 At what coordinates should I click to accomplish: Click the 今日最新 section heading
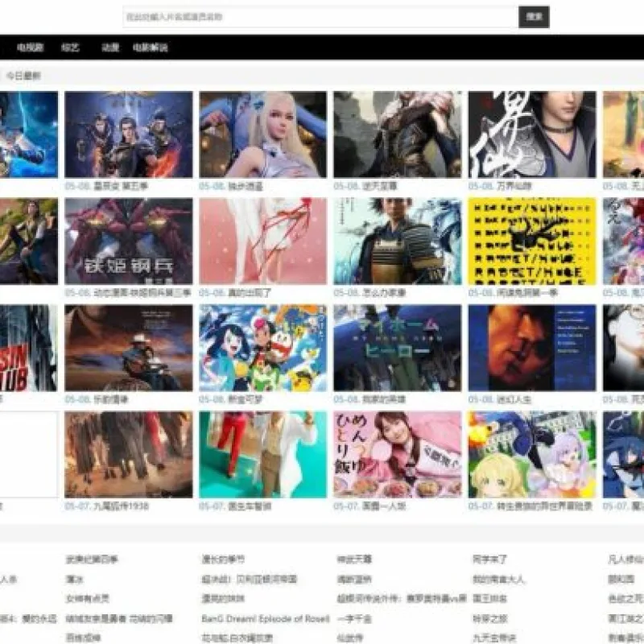click(x=24, y=76)
